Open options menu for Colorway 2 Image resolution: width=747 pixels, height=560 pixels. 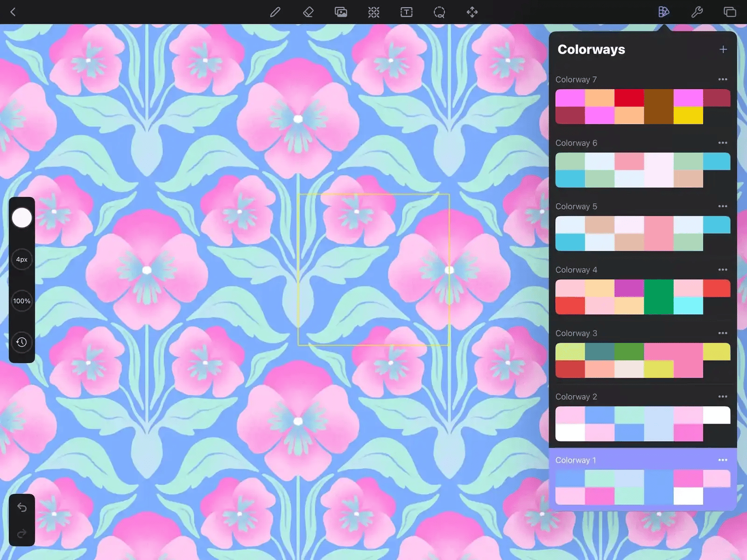(723, 397)
